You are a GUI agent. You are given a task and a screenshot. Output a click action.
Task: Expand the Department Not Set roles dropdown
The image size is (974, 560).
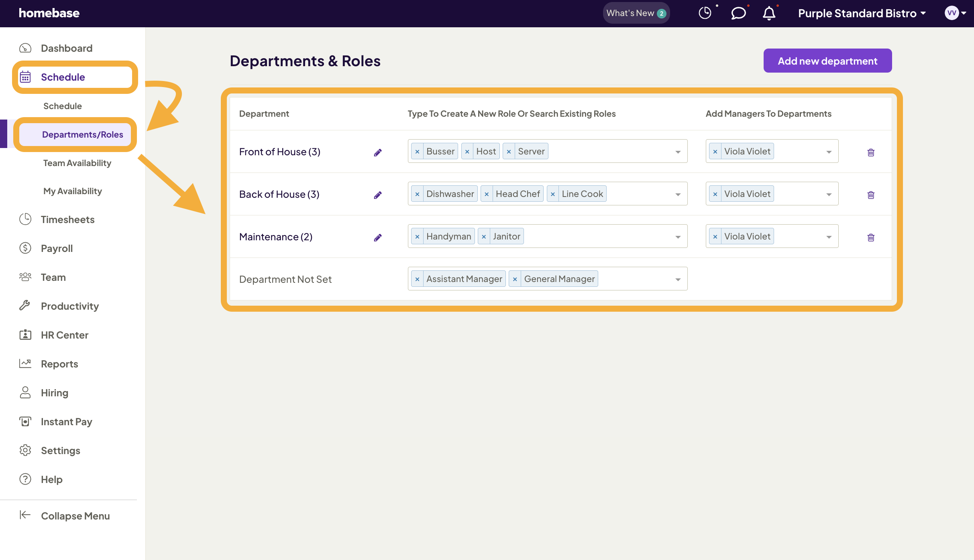pos(678,279)
